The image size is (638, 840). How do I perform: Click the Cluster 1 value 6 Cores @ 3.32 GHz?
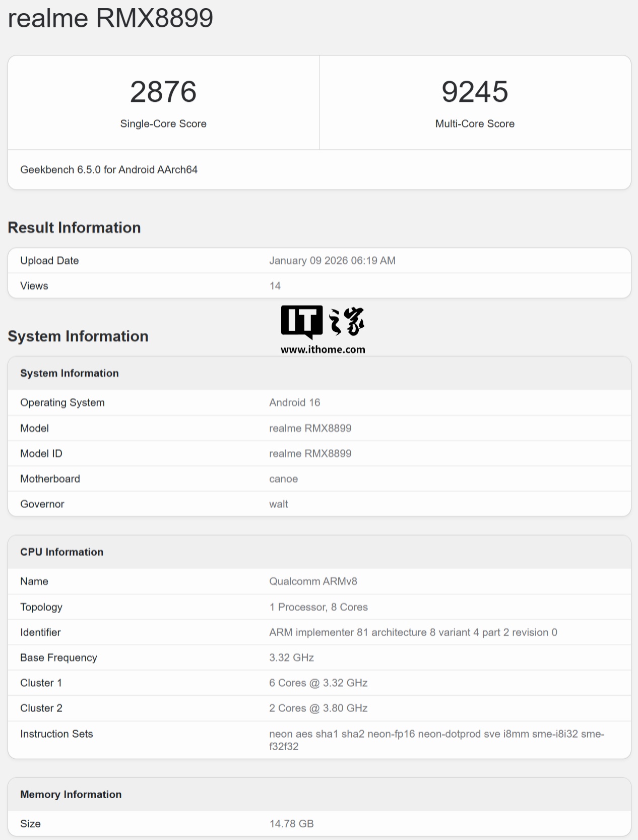point(318,683)
